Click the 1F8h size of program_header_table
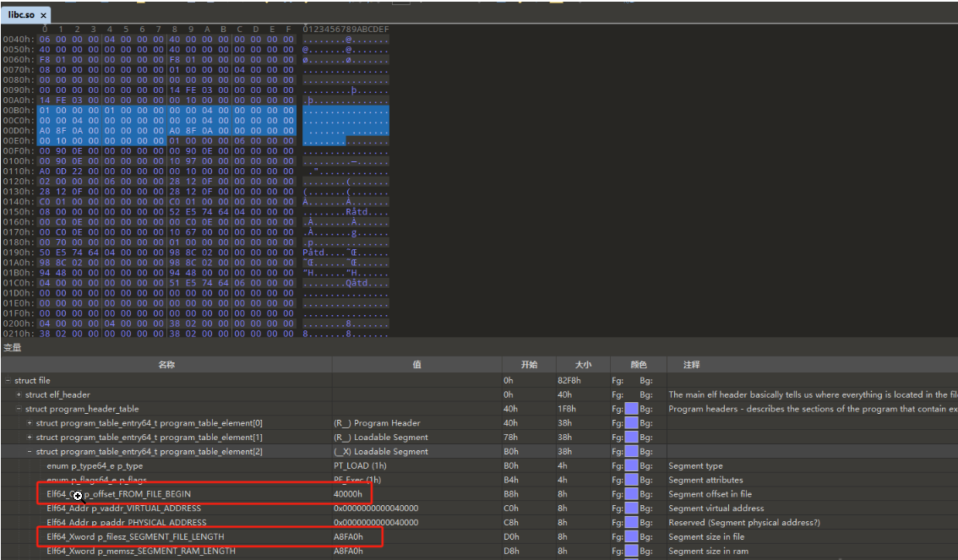 point(566,409)
